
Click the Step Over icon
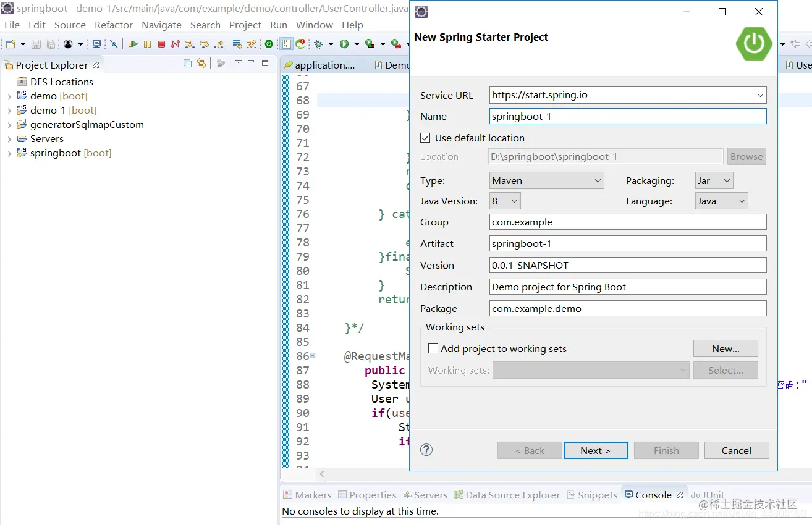click(204, 44)
